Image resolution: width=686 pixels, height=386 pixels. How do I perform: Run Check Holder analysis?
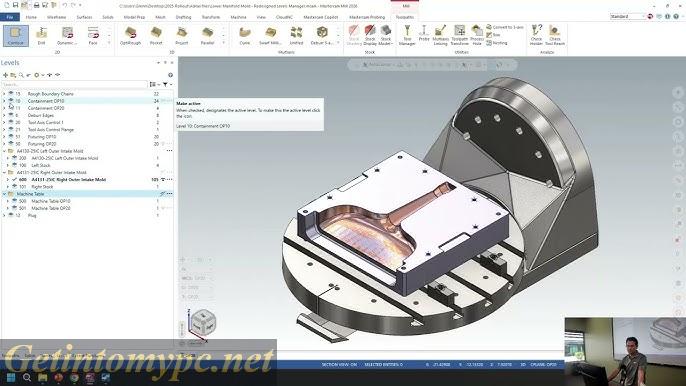[536, 35]
